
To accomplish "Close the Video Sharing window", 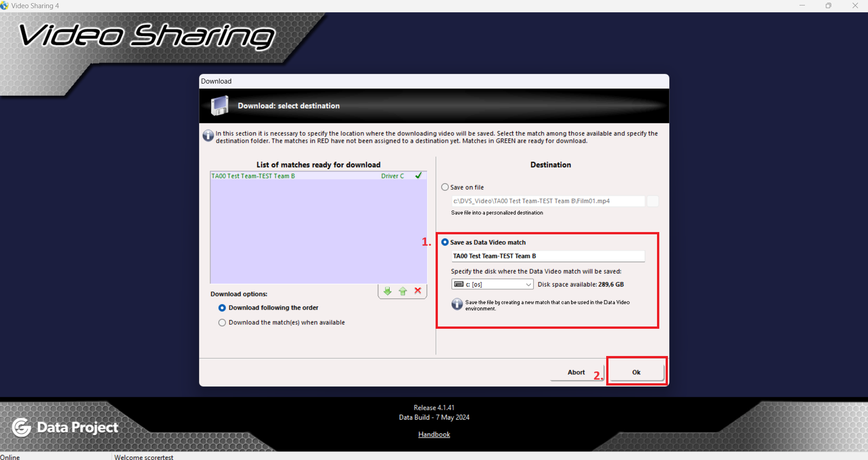I will [x=855, y=5].
